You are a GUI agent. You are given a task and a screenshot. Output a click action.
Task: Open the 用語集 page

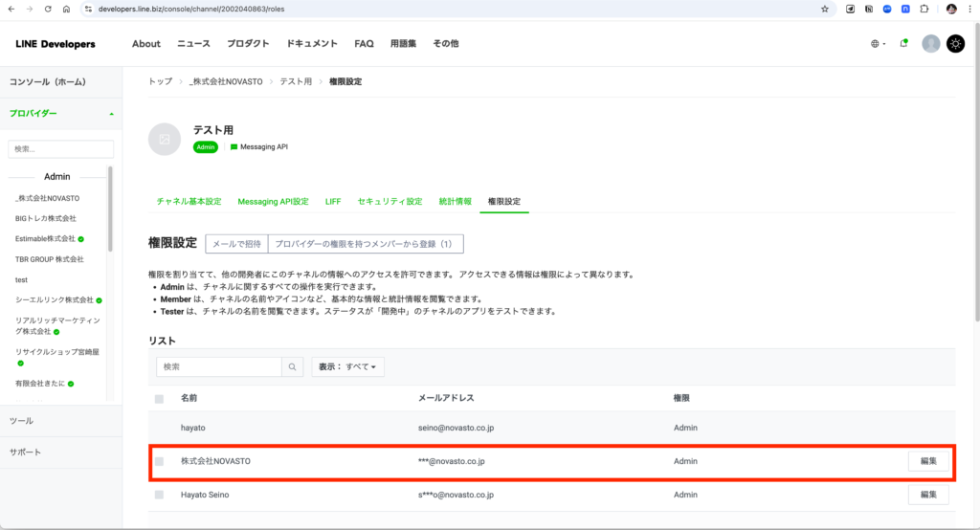tap(403, 44)
